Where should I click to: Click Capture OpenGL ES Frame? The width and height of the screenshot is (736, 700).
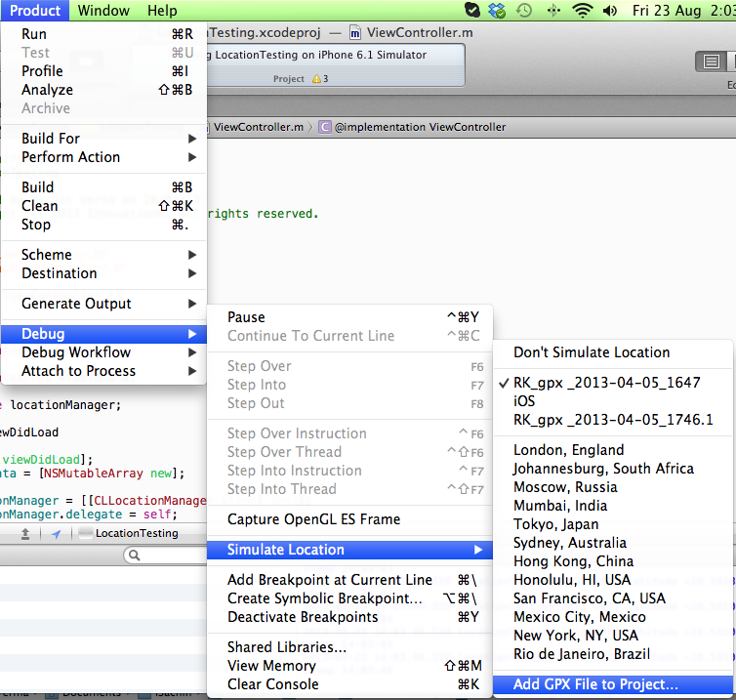[313, 519]
